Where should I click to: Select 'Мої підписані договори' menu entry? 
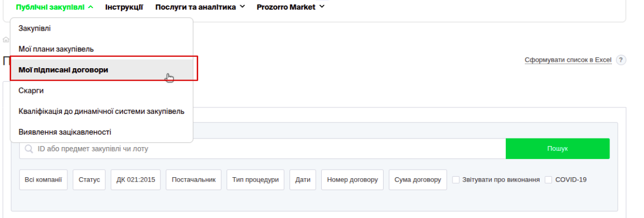63,70
